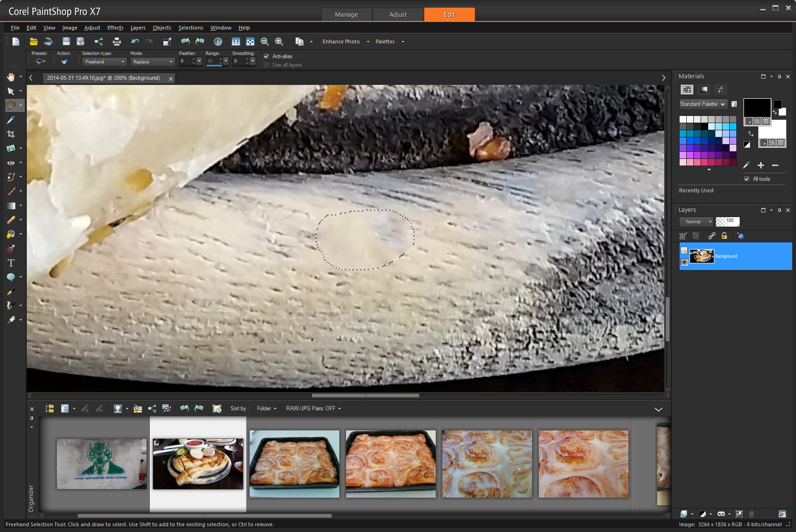Screen dimensions: 796x532
Task: Click the Zoom In magnifier icon
Action: pos(279,42)
